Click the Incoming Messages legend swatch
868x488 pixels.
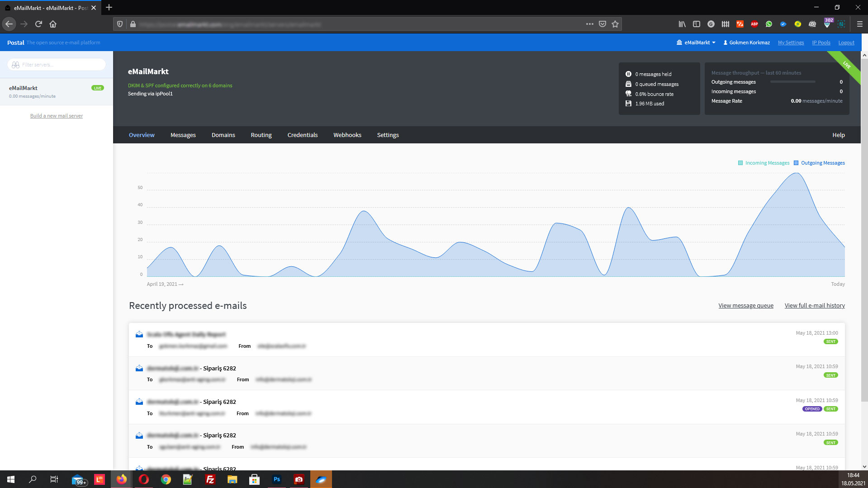[x=740, y=163]
